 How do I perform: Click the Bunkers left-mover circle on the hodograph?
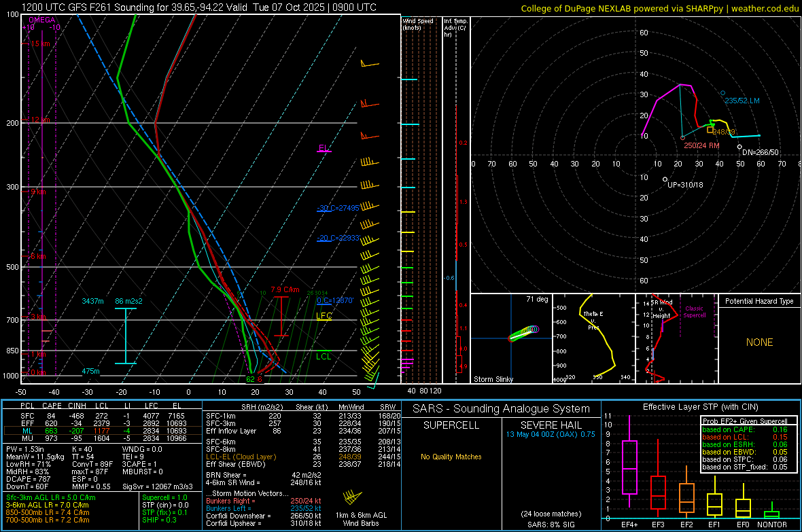722,93
